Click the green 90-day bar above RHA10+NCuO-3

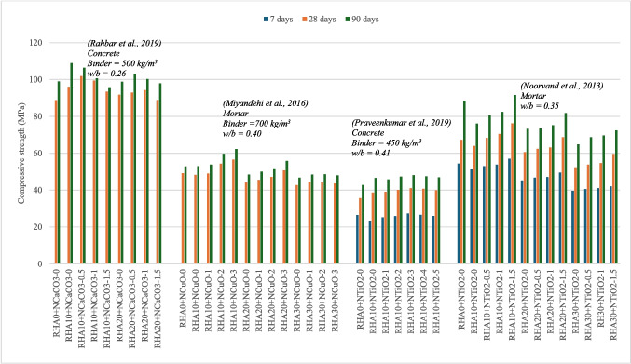coord(236,207)
